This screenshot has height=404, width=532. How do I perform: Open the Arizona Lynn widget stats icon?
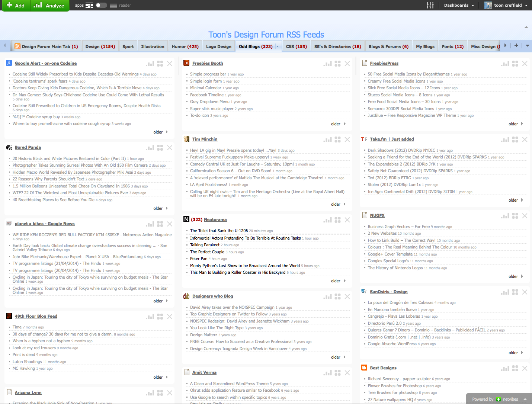point(150,393)
